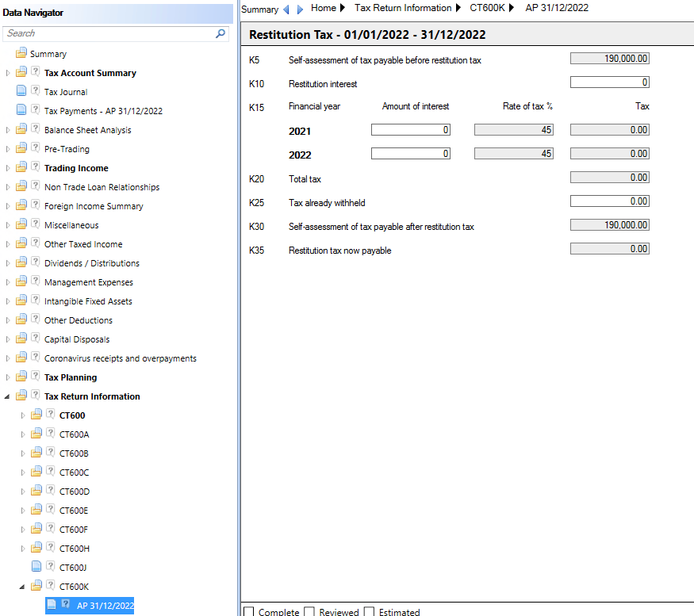The height and width of the screenshot is (616, 694).
Task: Select Non Trade Loan Relationships in the tree
Action: pos(102,187)
